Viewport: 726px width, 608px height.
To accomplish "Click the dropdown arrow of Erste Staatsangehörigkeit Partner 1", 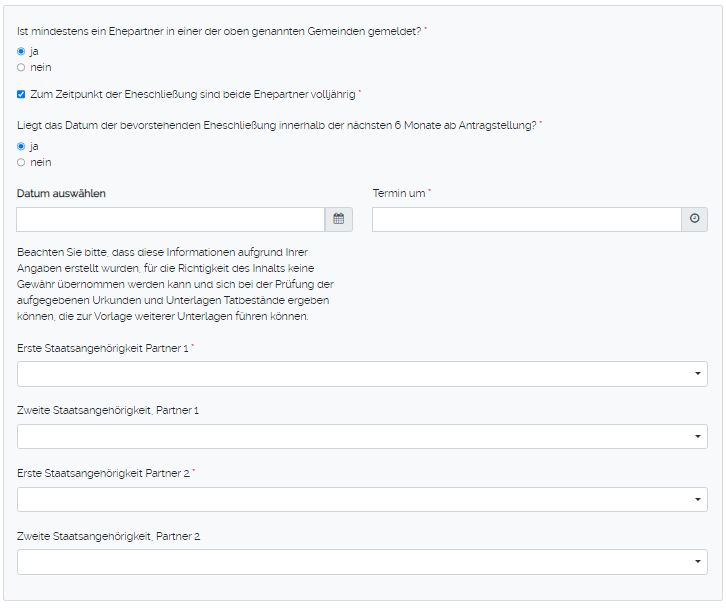I will [x=697, y=374].
